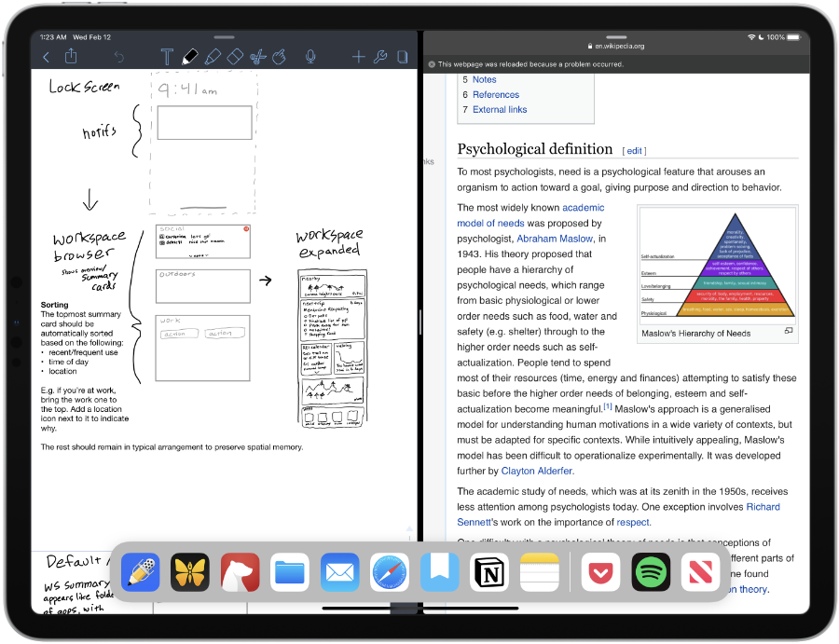This screenshot has width=839, height=644.
Task: Tap the split view divider handle
Action: point(420,322)
